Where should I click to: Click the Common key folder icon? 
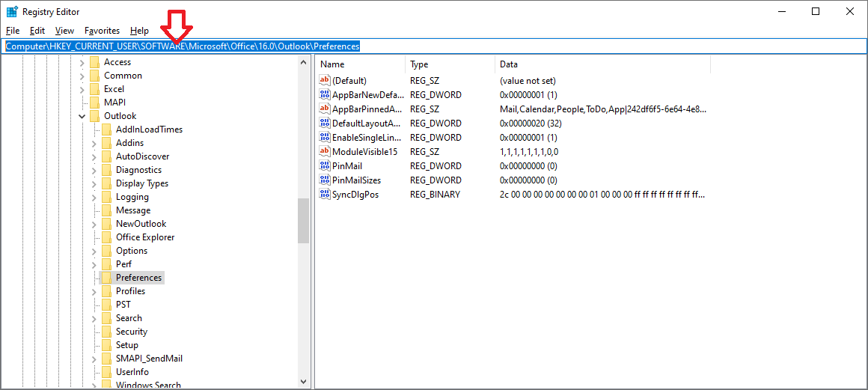94,76
